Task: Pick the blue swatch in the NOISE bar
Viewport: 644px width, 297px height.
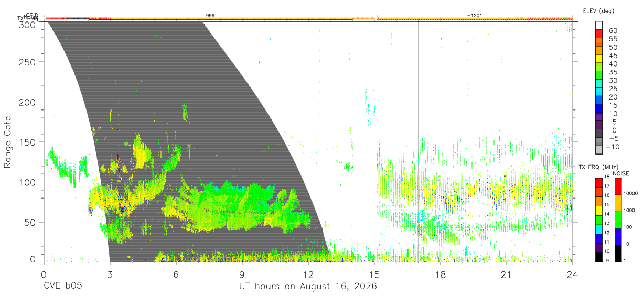Action: (x=618, y=237)
